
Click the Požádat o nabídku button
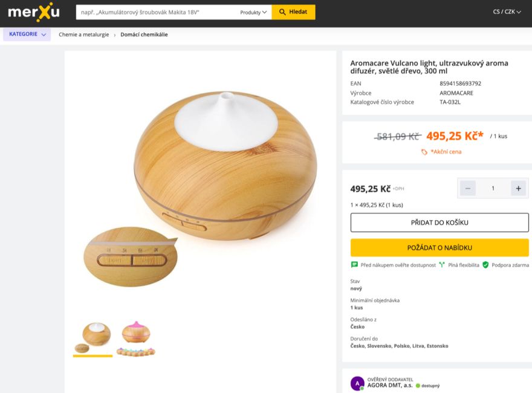click(440, 248)
